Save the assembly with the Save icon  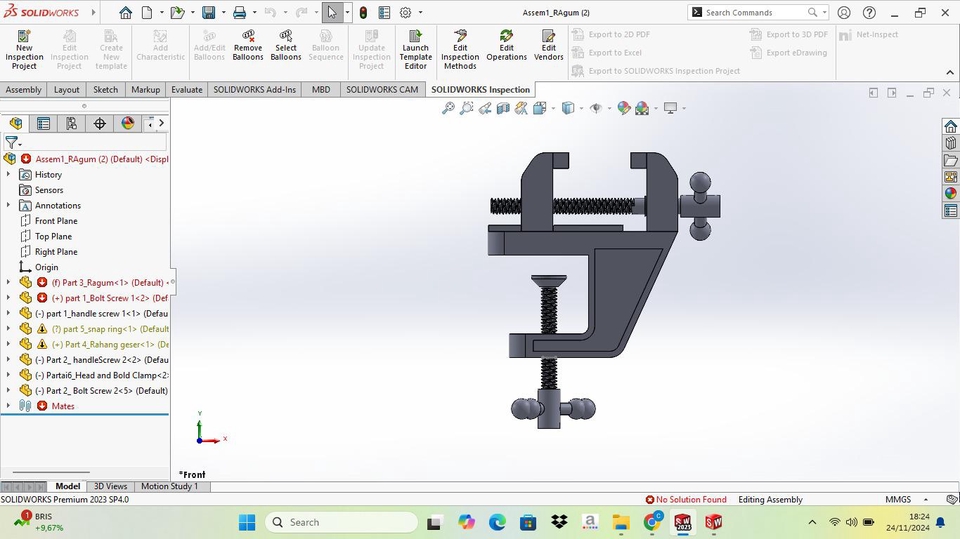208,12
